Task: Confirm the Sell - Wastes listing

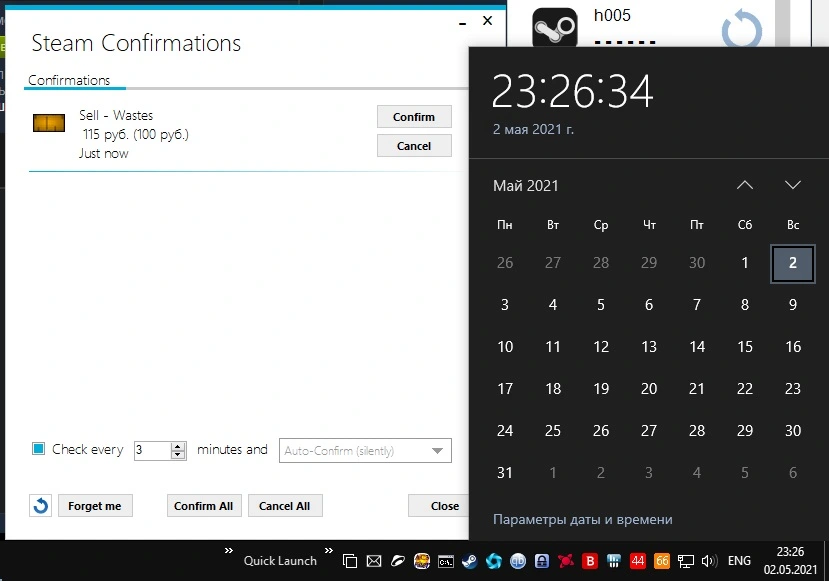Action: (414, 117)
